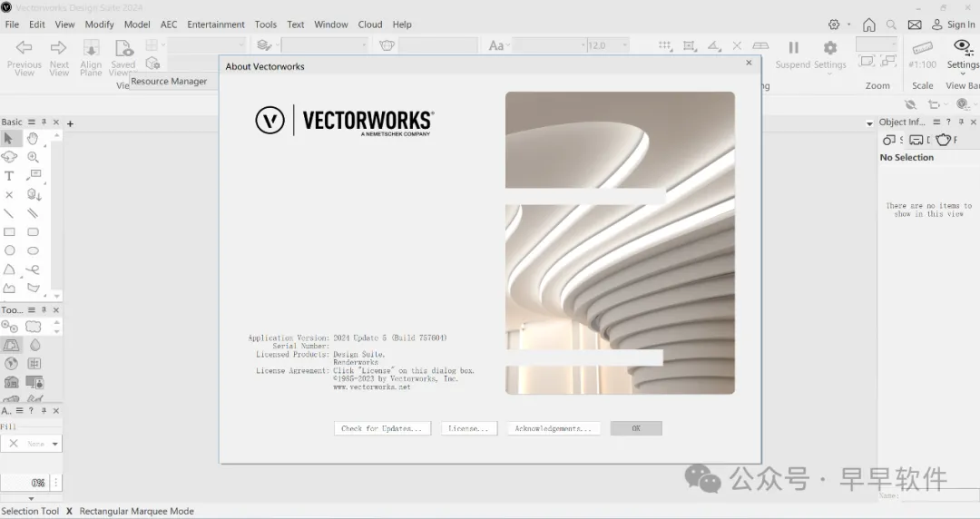Screen dimensions: 980x519
Task: Select the Locus point tool
Action: point(9,195)
